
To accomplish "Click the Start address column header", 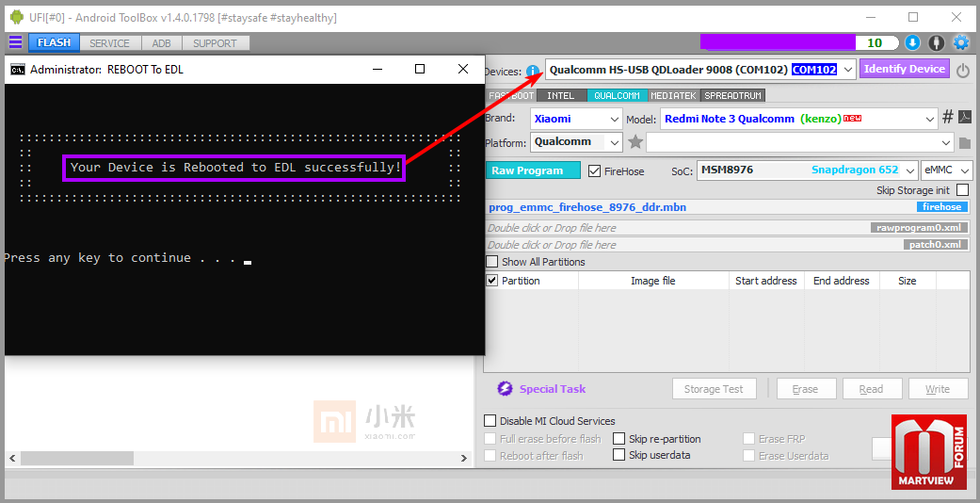I will 766,281.
